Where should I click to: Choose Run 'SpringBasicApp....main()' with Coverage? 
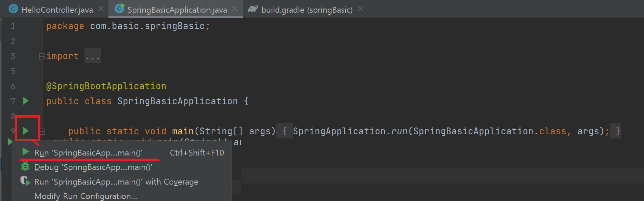click(x=121, y=182)
